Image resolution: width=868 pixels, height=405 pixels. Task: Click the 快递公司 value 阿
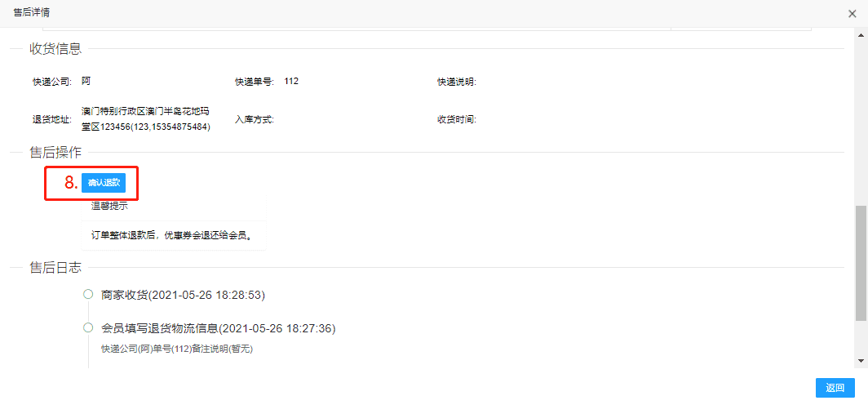(x=86, y=82)
